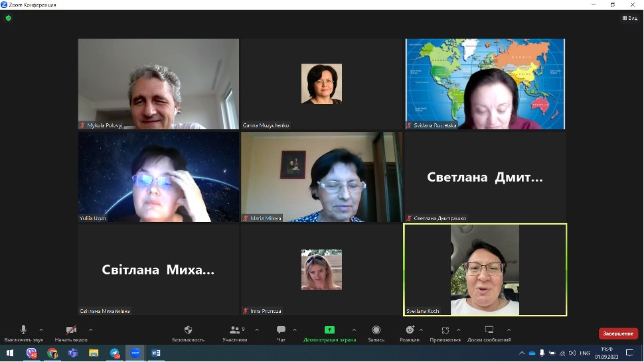Open audio options arrow beside Выключить звук
Screen dimensions: 644x362
[x=41, y=330]
